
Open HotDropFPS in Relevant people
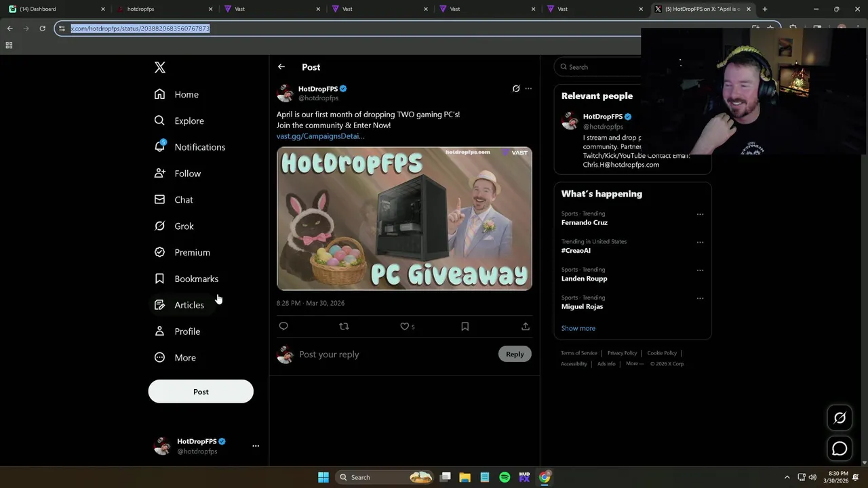[603, 117]
